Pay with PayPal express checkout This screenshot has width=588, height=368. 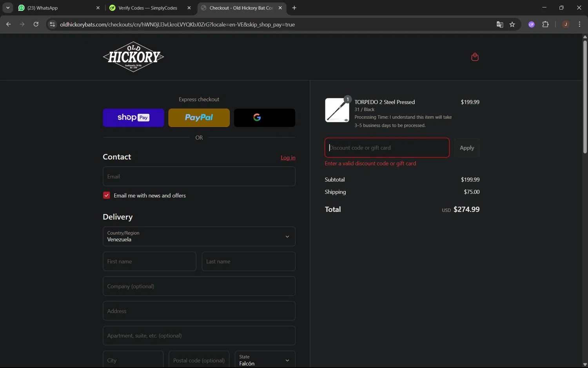pyautogui.click(x=199, y=118)
